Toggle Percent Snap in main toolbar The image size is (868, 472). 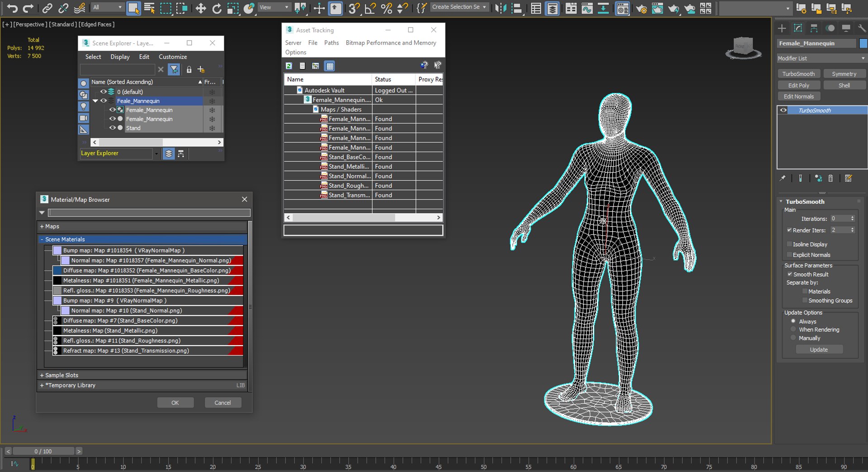(387, 8)
